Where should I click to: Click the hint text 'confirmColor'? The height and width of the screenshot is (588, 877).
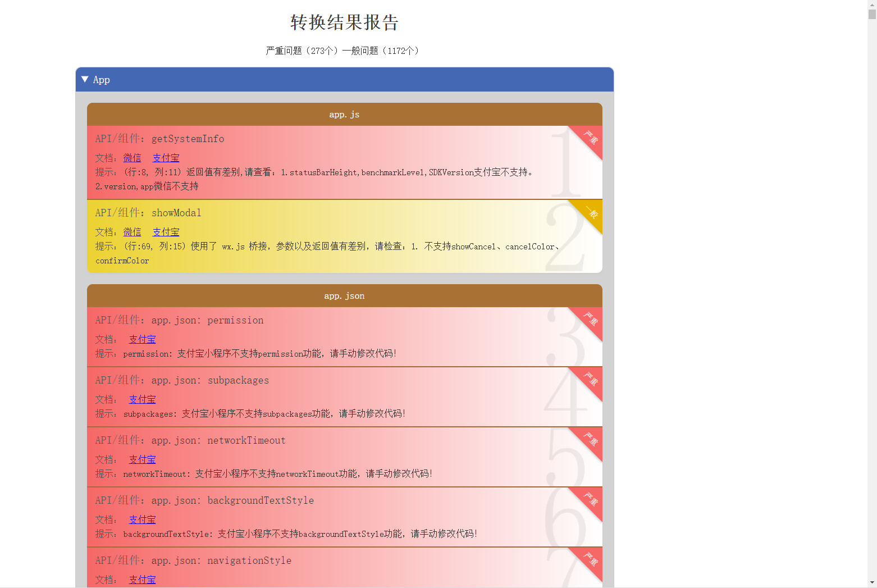(x=122, y=261)
